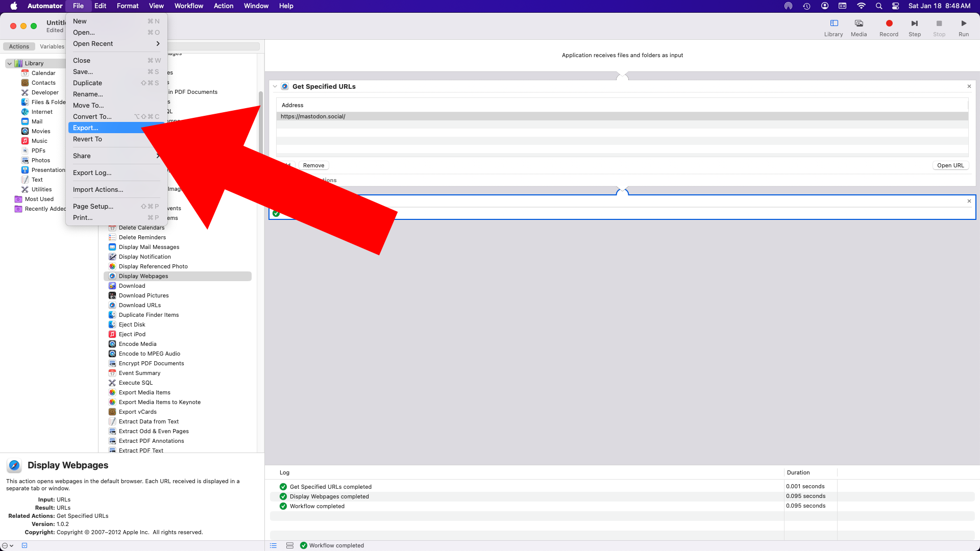Image resolution: width=980 pixels, height=551 pixels.
Task: Collapse the Library tree disclosure triangle
Action: tap(9, 63)
